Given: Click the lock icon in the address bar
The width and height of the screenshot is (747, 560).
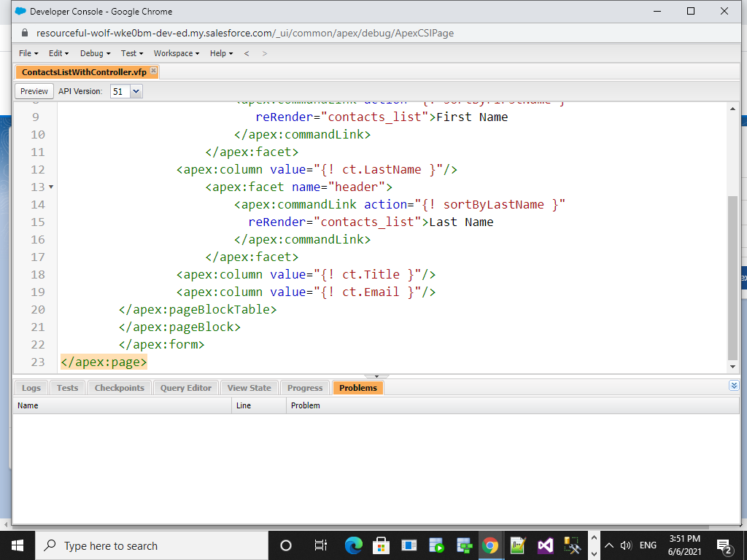Looking at the screenshot, I should point(26,33).
